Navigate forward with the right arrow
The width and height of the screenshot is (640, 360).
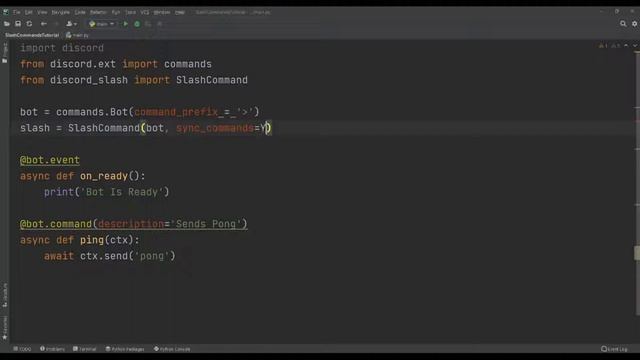point(56,24)
